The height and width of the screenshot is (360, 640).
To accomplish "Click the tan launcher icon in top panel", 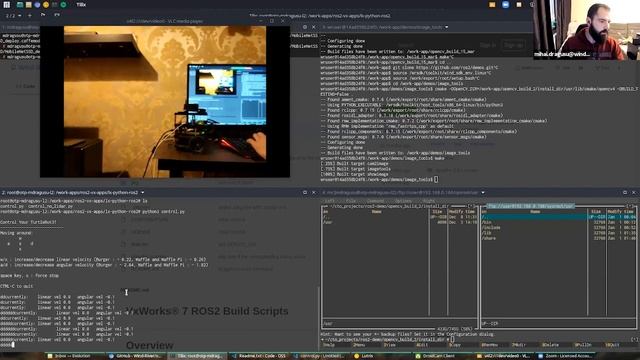I will click(29, 5).
